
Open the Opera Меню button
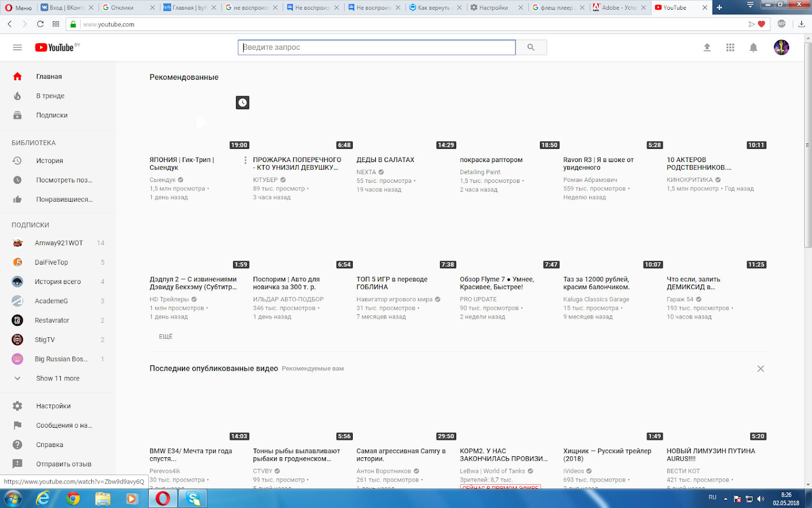pyautogui.click(x=19, y=8)
